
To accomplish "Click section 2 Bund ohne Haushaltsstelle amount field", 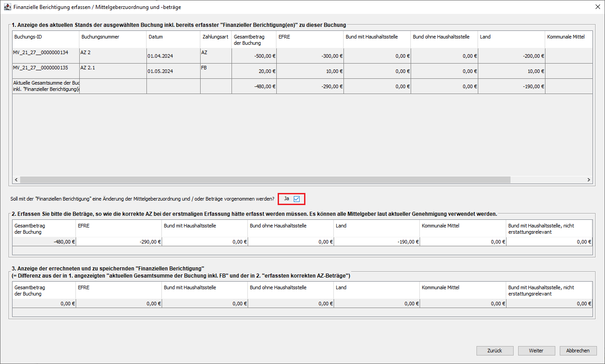I will [291, 242].
